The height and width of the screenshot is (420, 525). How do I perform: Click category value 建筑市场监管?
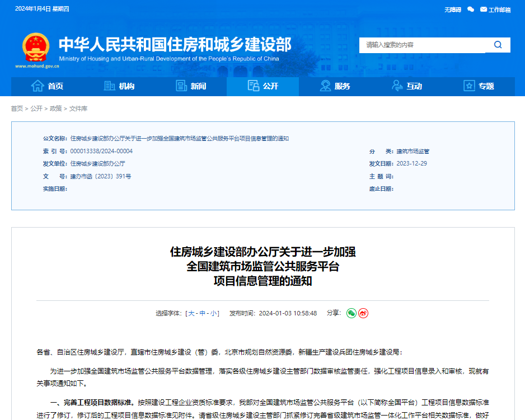click(413, 151)
